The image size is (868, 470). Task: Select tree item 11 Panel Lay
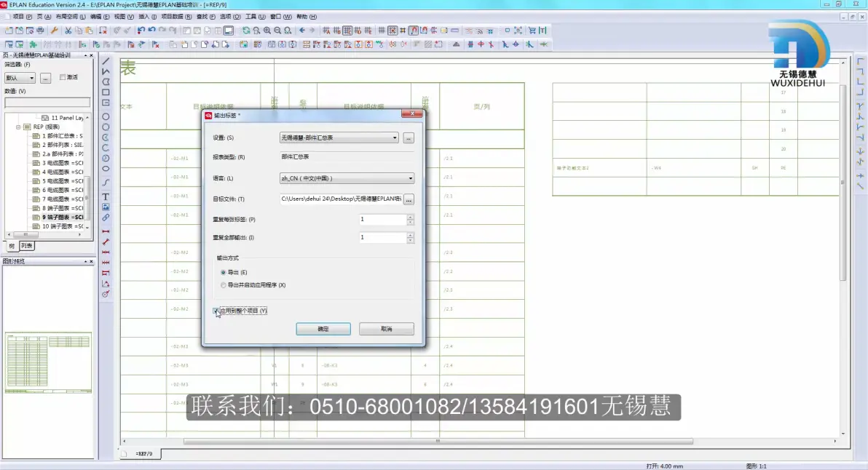click(x=63, y=118)
